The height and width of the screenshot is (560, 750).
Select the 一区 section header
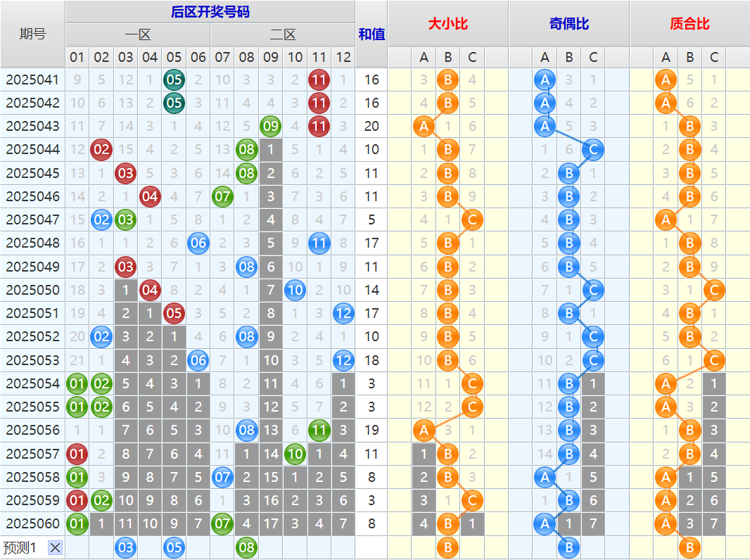138,34
